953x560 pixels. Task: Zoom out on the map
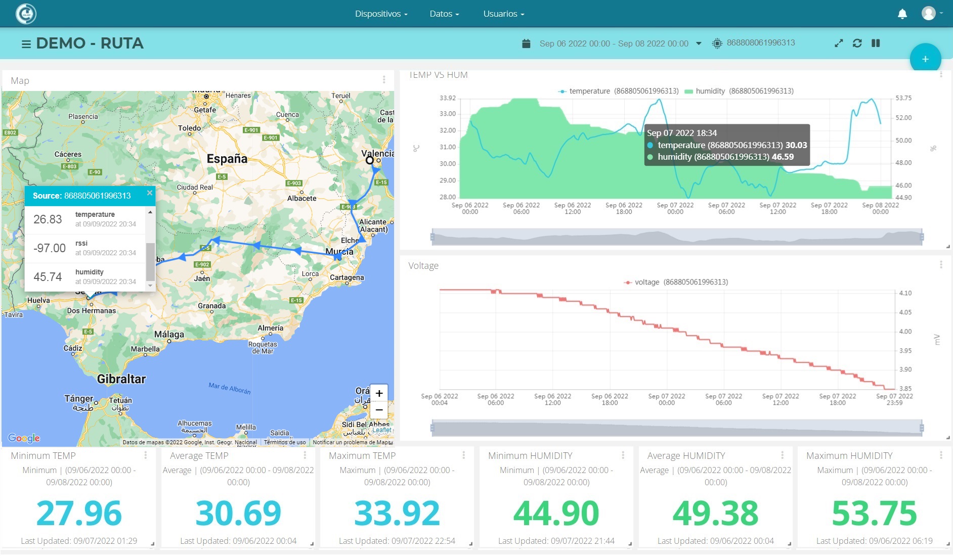pyautogui.click(x=379, y=410)
